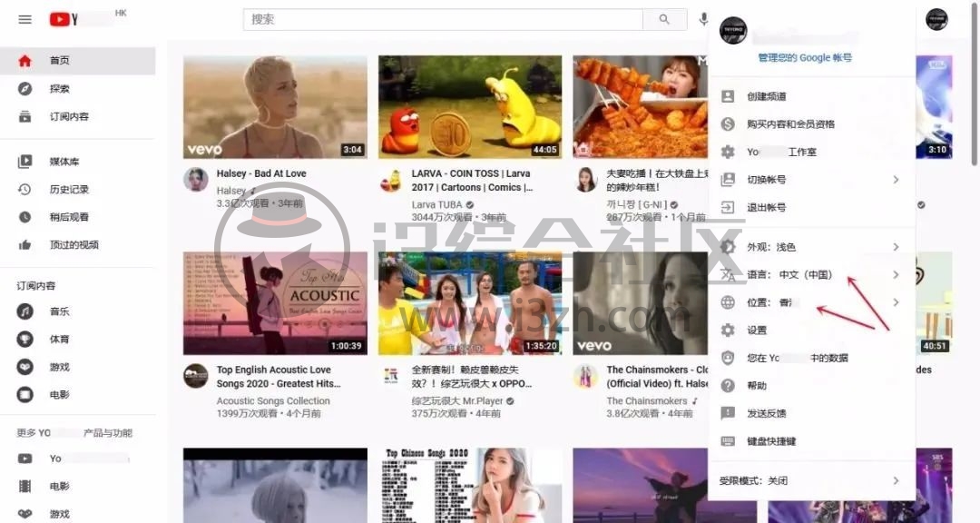The height and width of the screenshot is (523, 980).
Task: Play the Top Chinese Songs 2020 thumbnail
Action: (470, 486)
